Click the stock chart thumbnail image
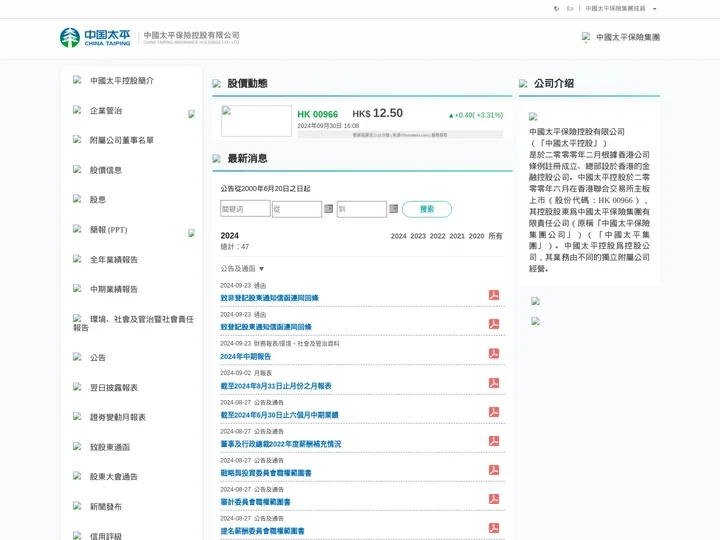Viewport: 720px width, 540px height. pyautogui.click(x=256, y=121)
